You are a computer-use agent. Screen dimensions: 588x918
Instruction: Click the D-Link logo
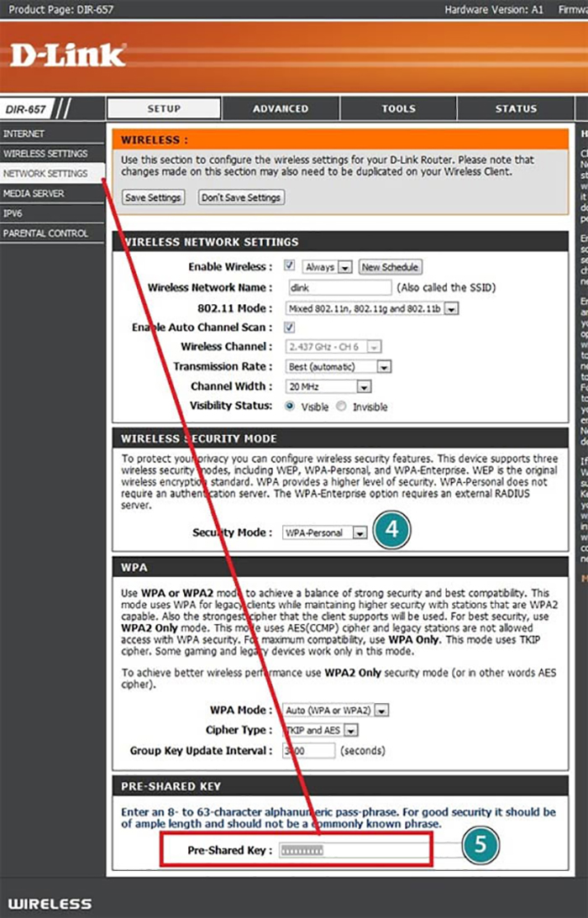point(67,56)
